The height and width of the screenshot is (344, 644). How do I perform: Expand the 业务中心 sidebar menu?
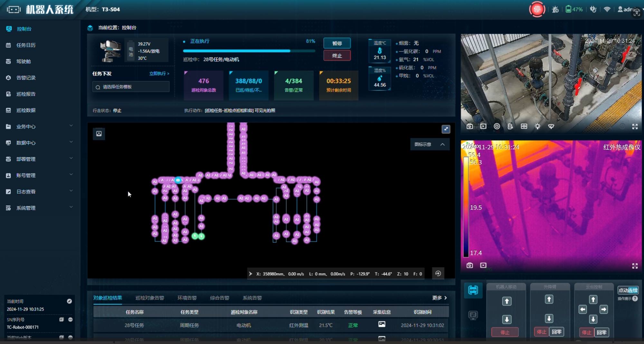(x=39, y=126)
